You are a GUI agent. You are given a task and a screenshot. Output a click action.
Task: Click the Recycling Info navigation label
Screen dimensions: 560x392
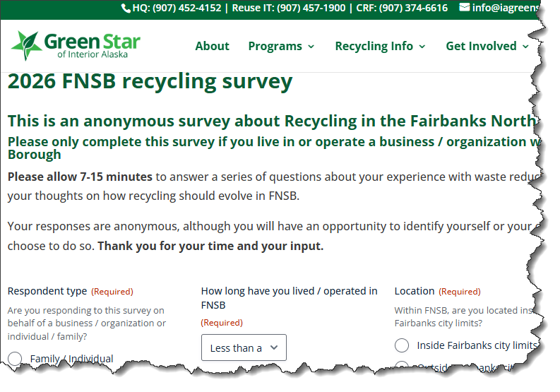pos(374,47)
